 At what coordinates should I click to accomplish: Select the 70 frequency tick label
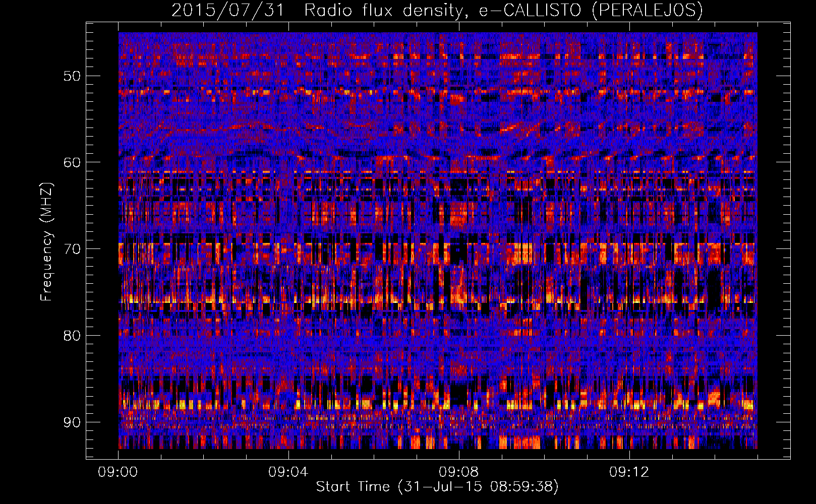click(x=72, y=249)
